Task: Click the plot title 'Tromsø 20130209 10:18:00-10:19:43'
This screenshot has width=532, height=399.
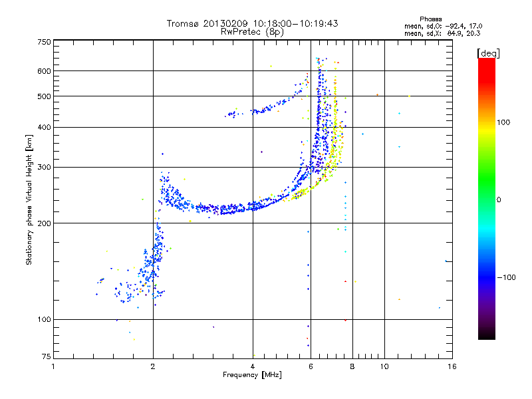Action: [252, 23]
